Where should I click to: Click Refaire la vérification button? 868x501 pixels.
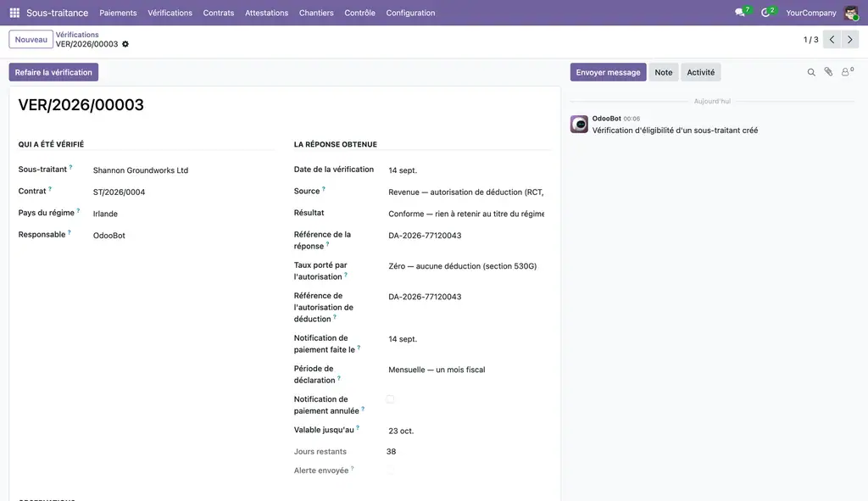click(53, 72)
